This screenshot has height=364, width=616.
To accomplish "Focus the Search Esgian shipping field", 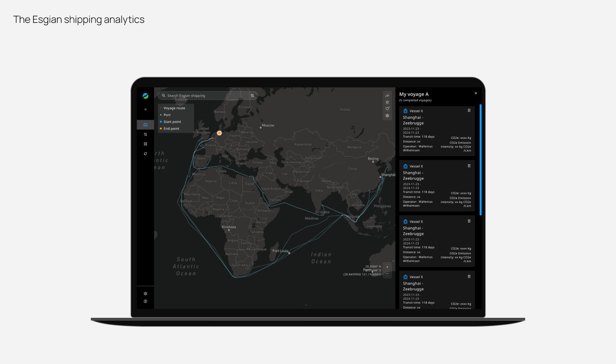I will coord(208,95).
